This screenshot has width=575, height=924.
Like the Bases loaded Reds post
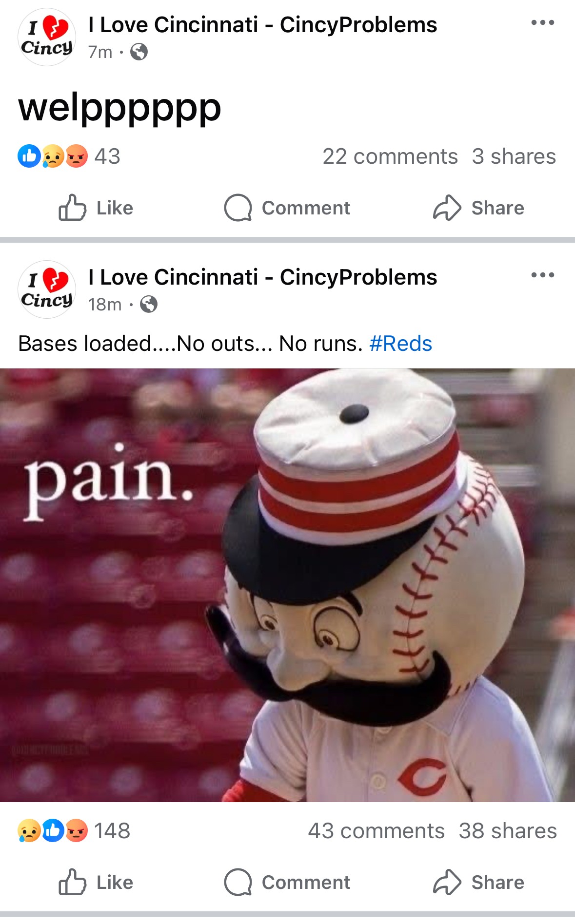point(96,883)
